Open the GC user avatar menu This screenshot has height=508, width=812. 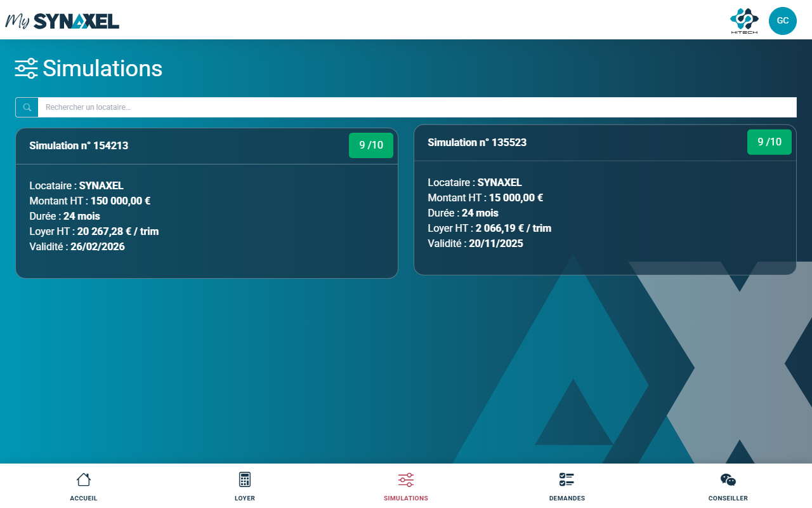tap(783, 21)
